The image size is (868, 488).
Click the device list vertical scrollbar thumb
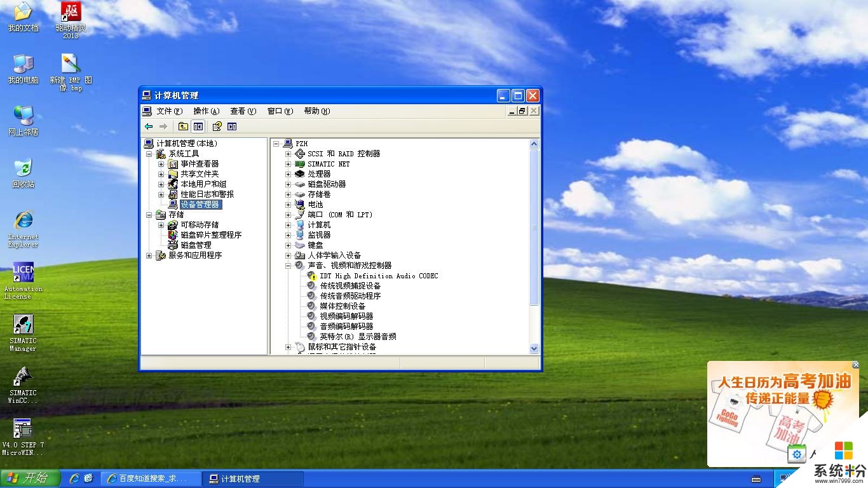534,227
